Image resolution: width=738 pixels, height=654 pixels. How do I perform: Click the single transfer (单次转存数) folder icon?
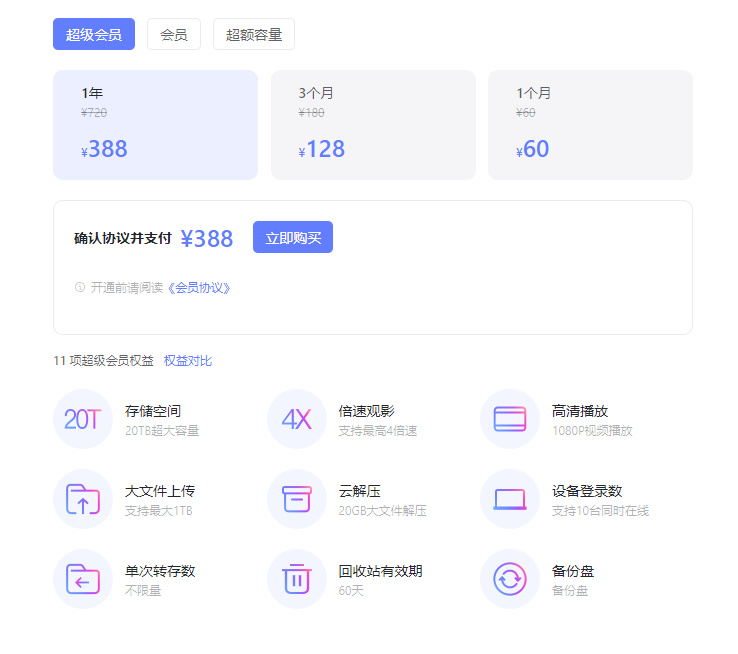point(83,579)
